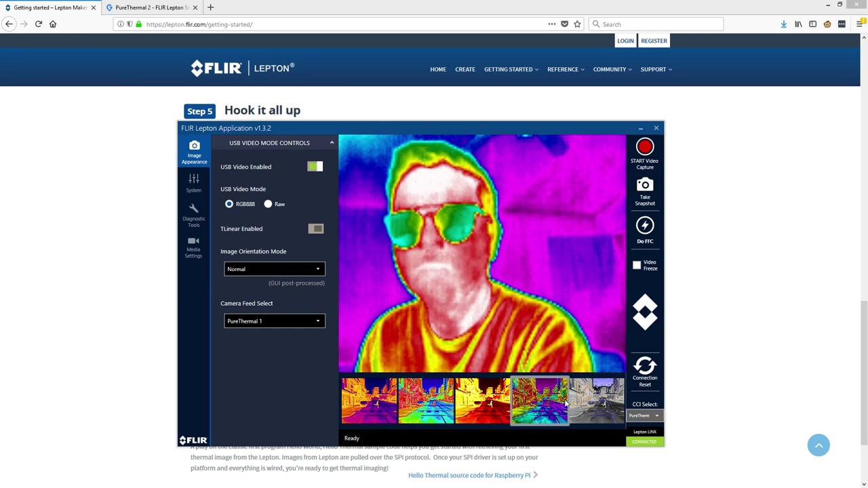Screen dimensions: 868x488
Task: Bookmark this page with star icon
Action: (x=577, y=24)
